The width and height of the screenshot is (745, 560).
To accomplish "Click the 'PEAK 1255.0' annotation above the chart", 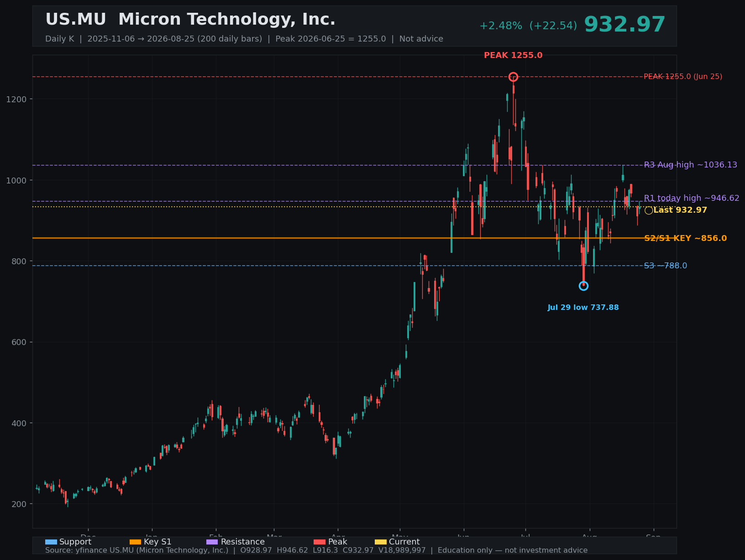I will coord(513,55).
